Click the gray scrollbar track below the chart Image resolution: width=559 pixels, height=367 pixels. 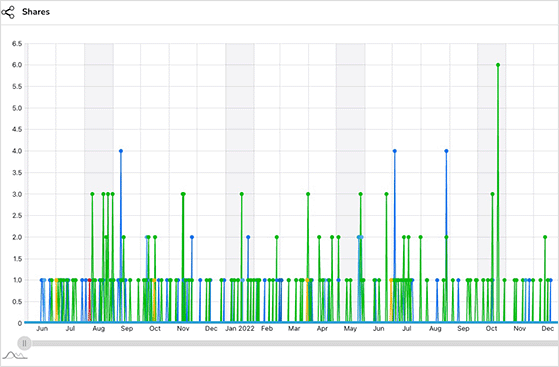295,343
